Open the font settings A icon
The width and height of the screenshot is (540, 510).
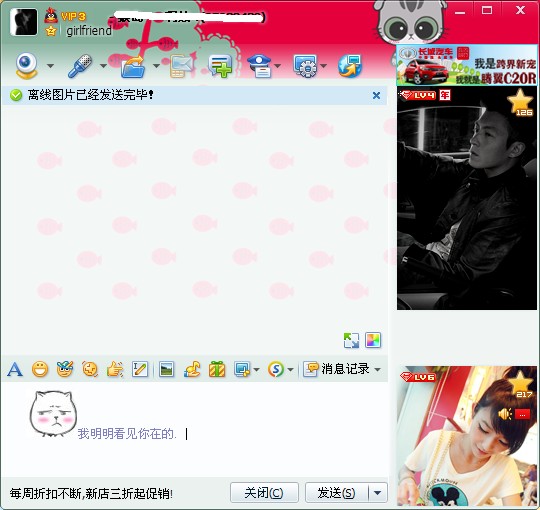pyautogui.click(x=14, y=370)
